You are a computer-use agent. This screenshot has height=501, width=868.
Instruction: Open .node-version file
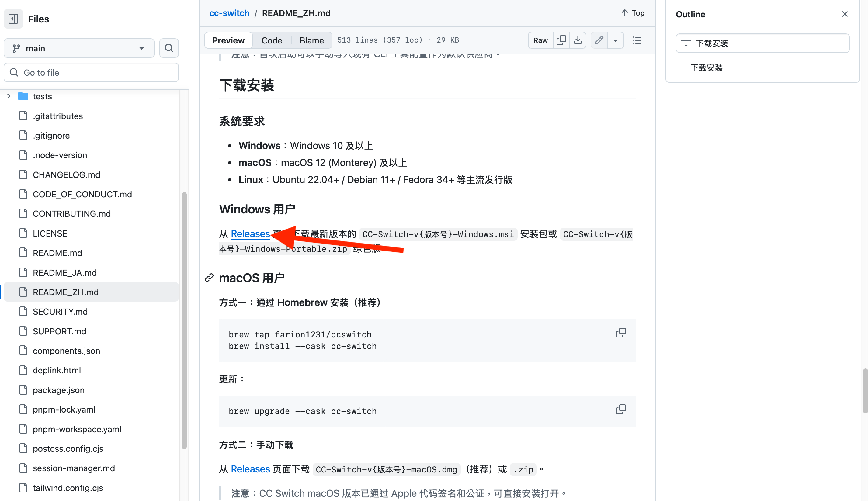point(60,155)
